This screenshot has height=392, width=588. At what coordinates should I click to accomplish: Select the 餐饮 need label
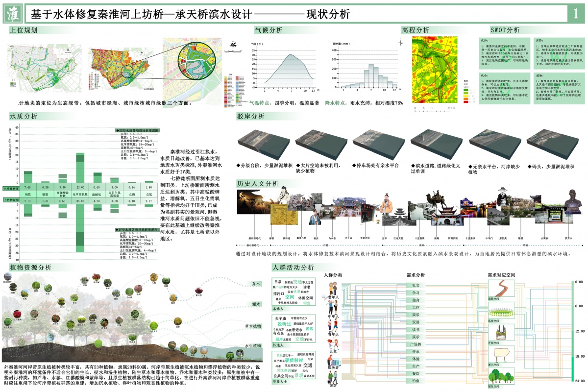click(416, 373)
